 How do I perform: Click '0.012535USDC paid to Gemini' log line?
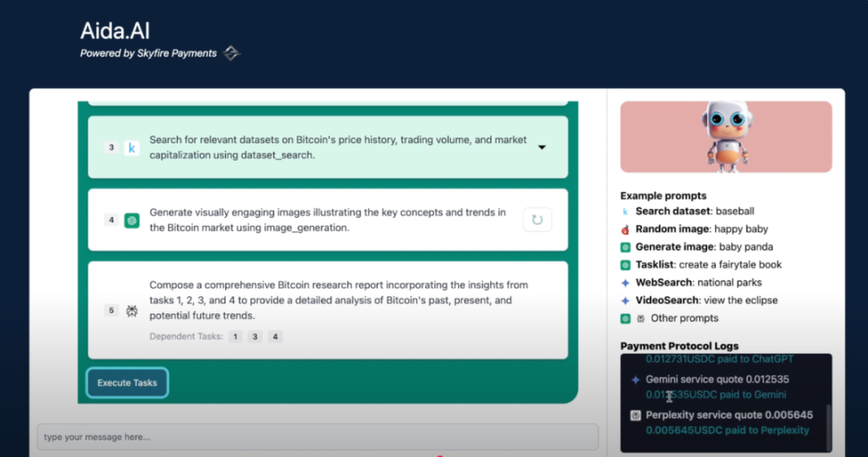click(716, 395)
